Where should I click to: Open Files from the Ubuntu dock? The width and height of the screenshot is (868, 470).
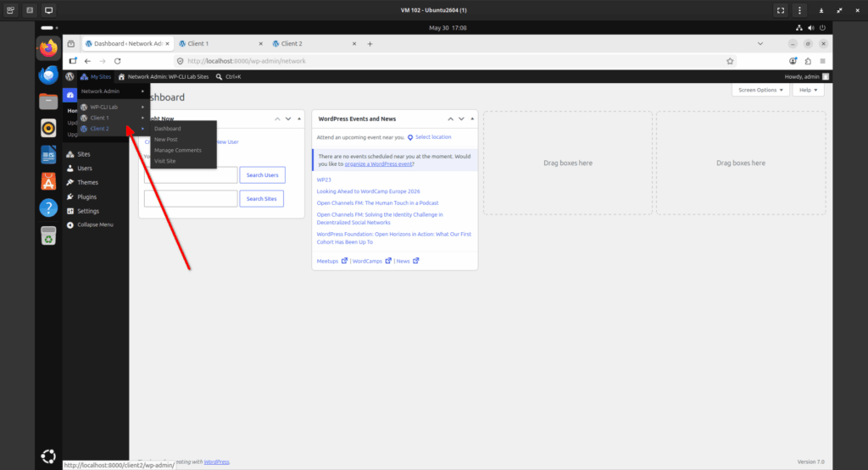pyautogui.click(x=48, y=102)
